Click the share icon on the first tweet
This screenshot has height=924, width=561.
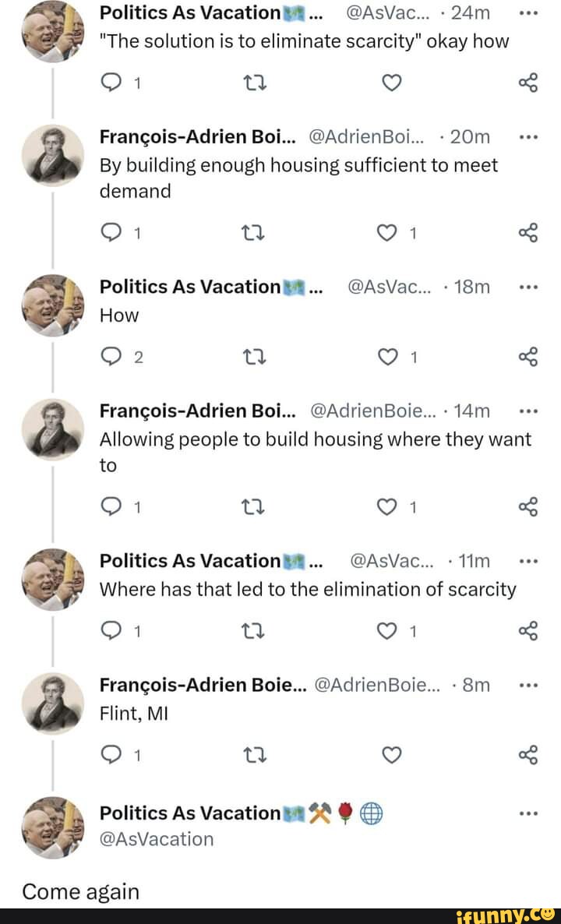point(530,82)
